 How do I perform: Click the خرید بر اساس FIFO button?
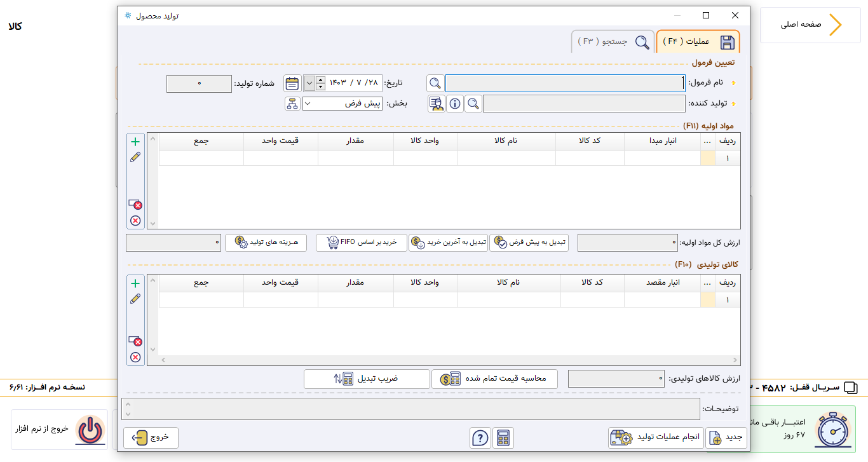coord(362,242)
